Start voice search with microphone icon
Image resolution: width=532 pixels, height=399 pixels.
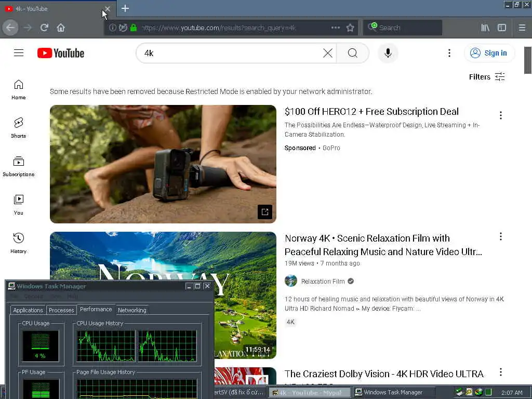[x=388, y=53]
